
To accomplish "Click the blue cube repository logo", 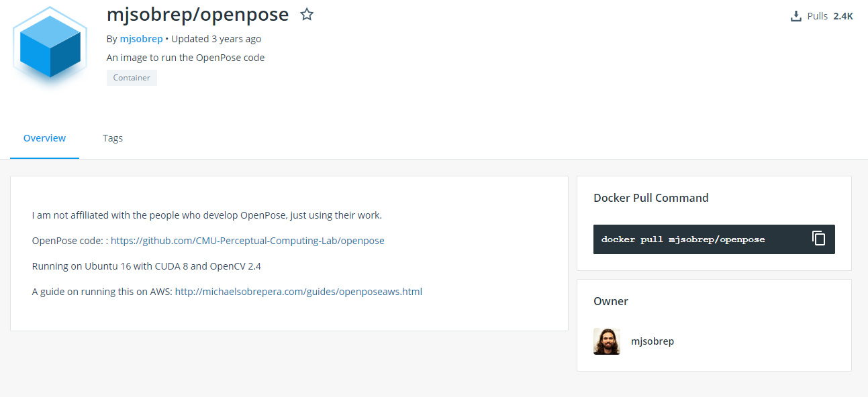I will click(x=49, y=46).
